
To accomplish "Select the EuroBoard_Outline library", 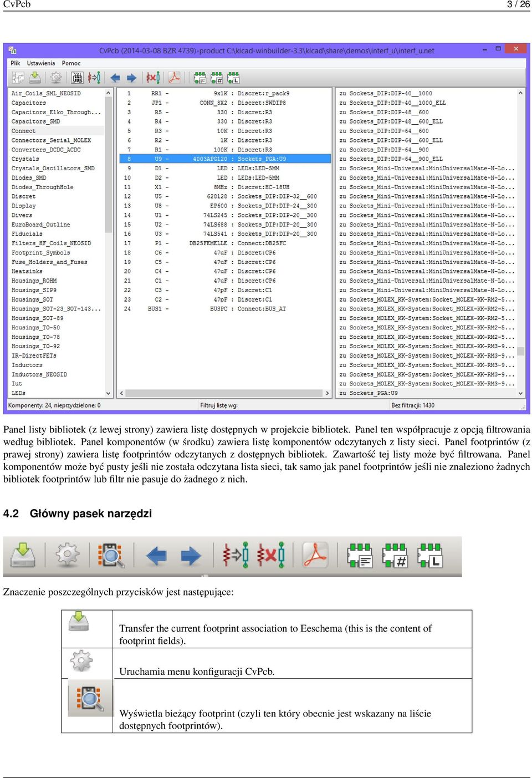I will pyautogui.click(x=57, y=225).
